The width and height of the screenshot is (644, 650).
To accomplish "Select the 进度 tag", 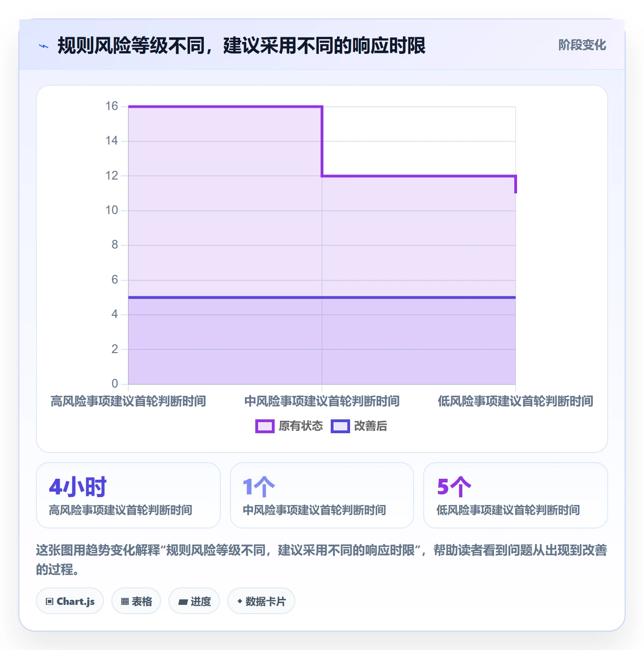I will tap(194, 601).
